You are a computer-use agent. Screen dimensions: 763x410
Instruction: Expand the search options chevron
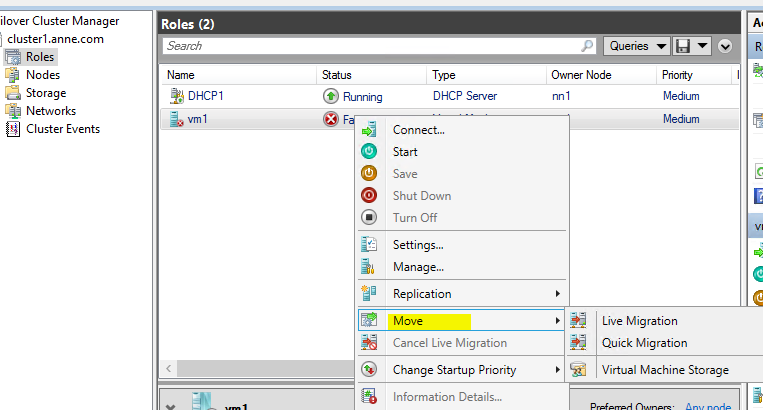point(725,46)
